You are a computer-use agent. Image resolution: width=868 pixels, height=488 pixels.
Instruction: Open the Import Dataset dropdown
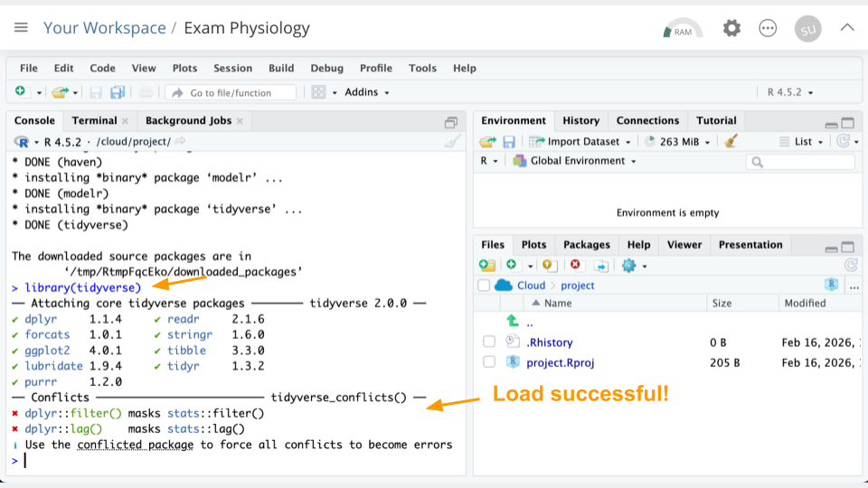[580, 142]
